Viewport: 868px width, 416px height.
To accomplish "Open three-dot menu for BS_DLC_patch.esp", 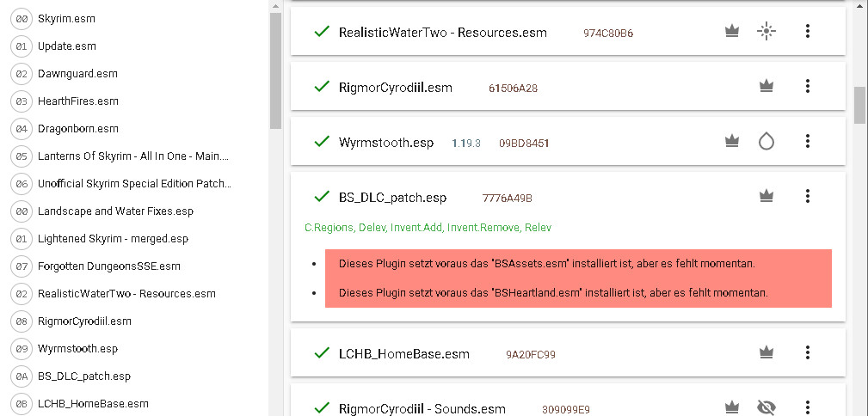I will pyautogui.click(x=807, y=196).
